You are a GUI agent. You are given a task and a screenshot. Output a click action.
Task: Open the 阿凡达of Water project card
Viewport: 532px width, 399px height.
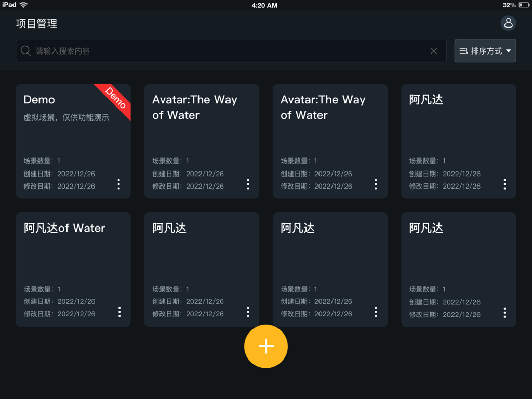(x=73, y=260)
